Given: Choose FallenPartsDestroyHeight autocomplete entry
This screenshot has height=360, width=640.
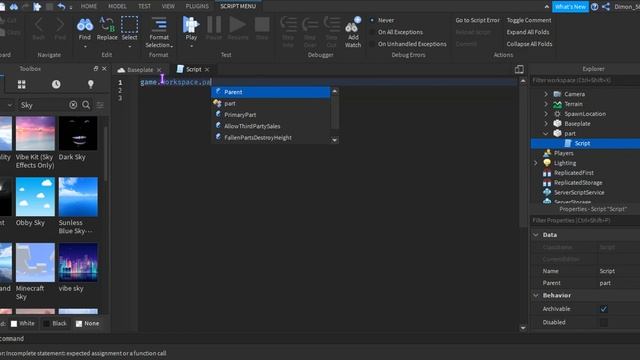Looking at the screenshot, I should coord(271,138).
